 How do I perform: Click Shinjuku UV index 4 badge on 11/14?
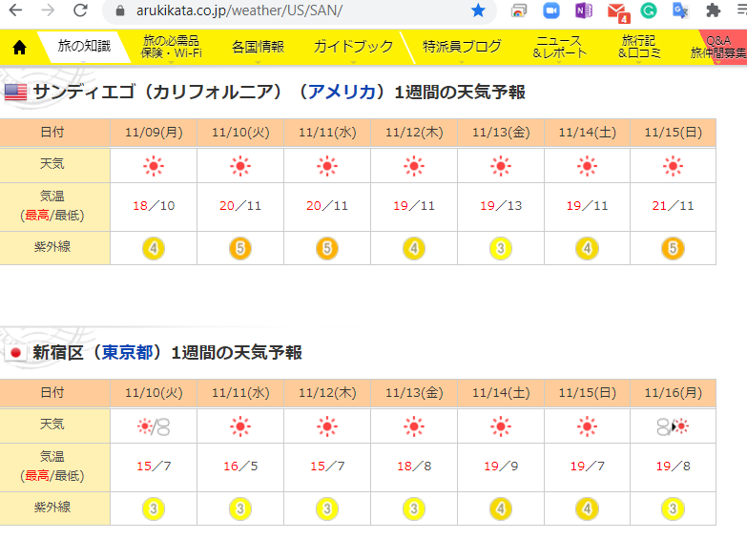click(501, 509)
